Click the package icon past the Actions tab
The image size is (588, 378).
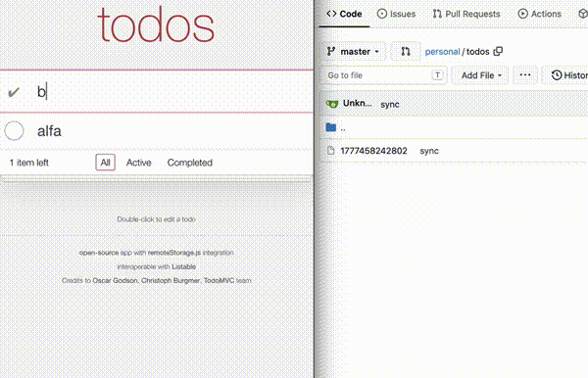click(x=582, y=14)
